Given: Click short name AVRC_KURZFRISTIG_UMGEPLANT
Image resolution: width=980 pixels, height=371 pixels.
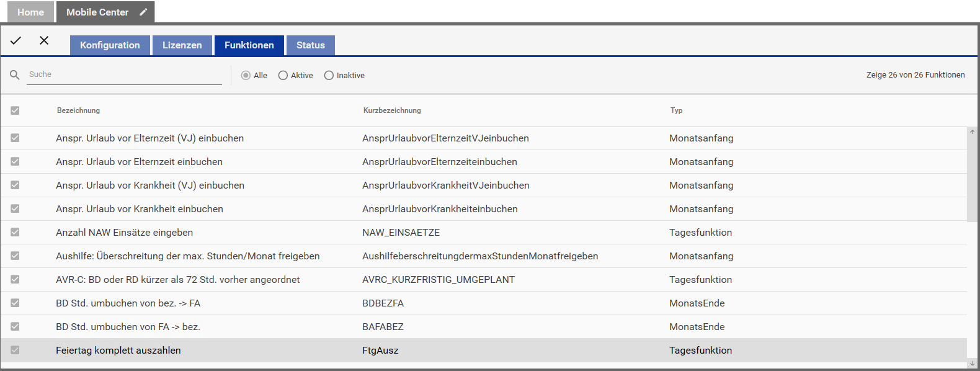Looking at the screenshot, I should point(439,280).
